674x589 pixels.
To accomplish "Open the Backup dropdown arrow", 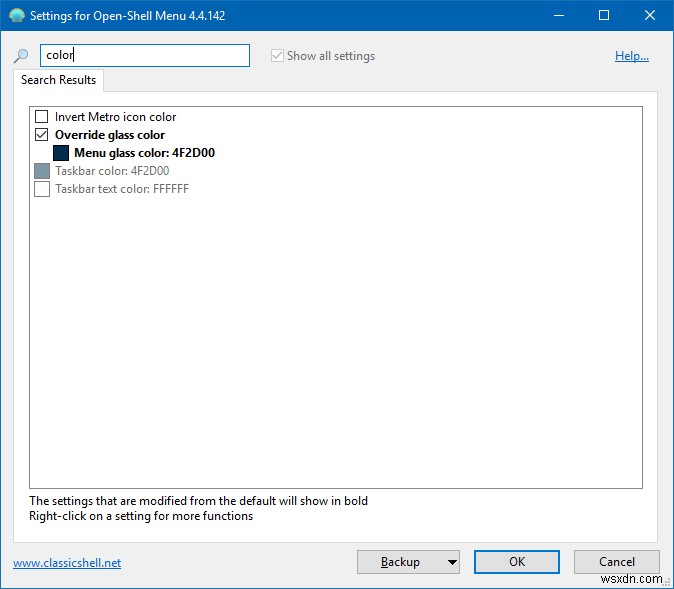I will coord(453,562).
